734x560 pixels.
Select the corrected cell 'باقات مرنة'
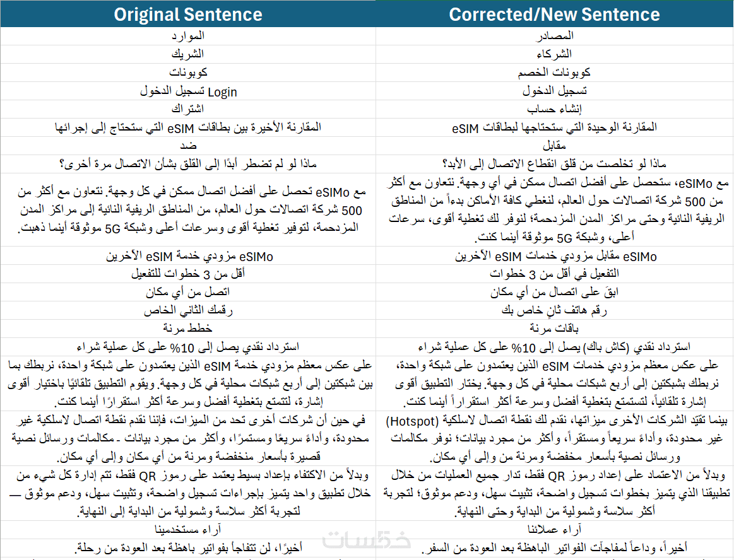click(555, 329)
